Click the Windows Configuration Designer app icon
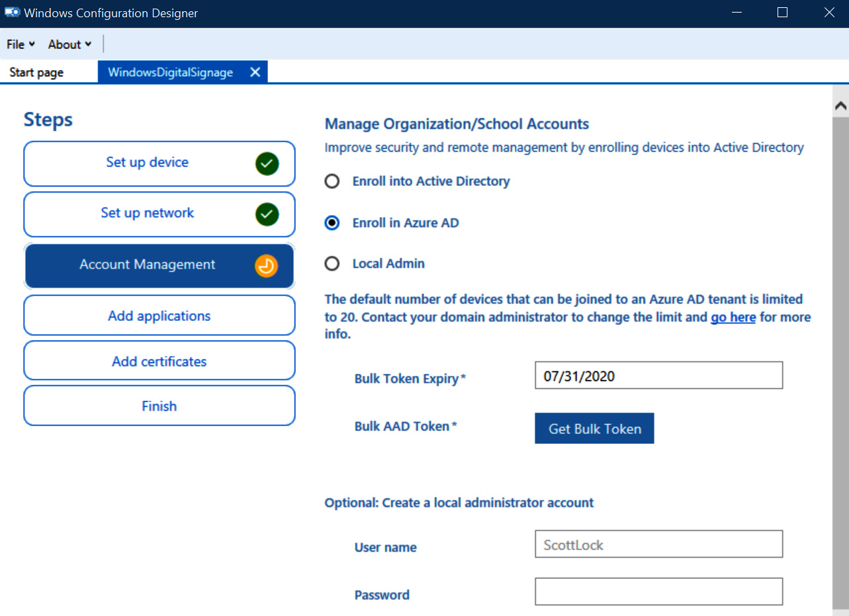The width and height of the screenshot is (849, 616). 12,13
